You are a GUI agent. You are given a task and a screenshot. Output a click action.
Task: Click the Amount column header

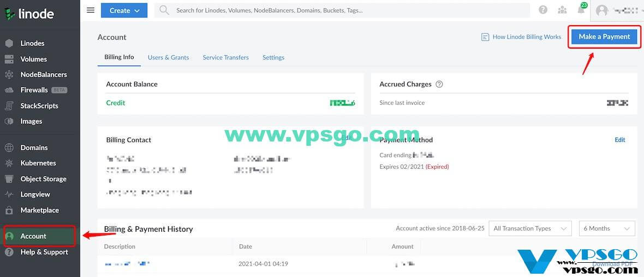pyautogui.click(x=403, y=246)
